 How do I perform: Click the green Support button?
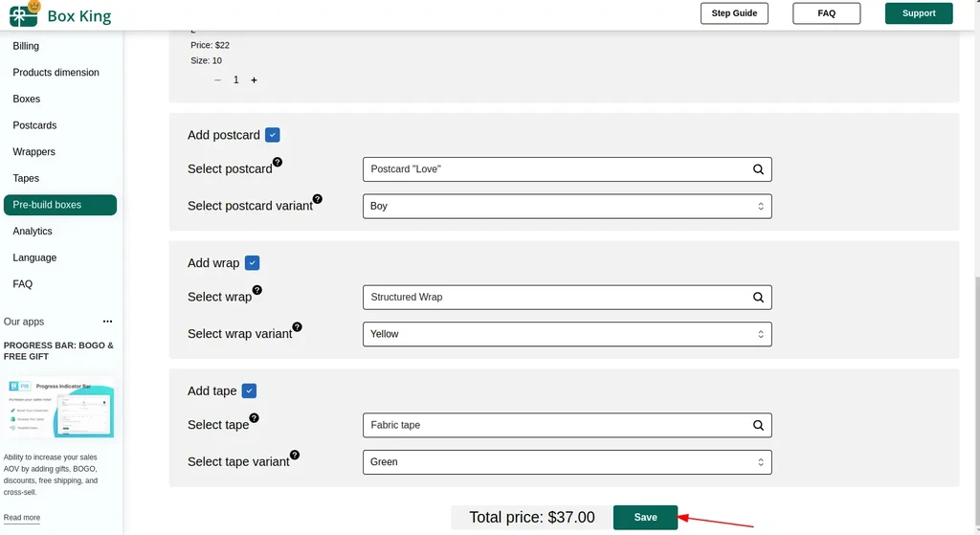click(919, 13)
